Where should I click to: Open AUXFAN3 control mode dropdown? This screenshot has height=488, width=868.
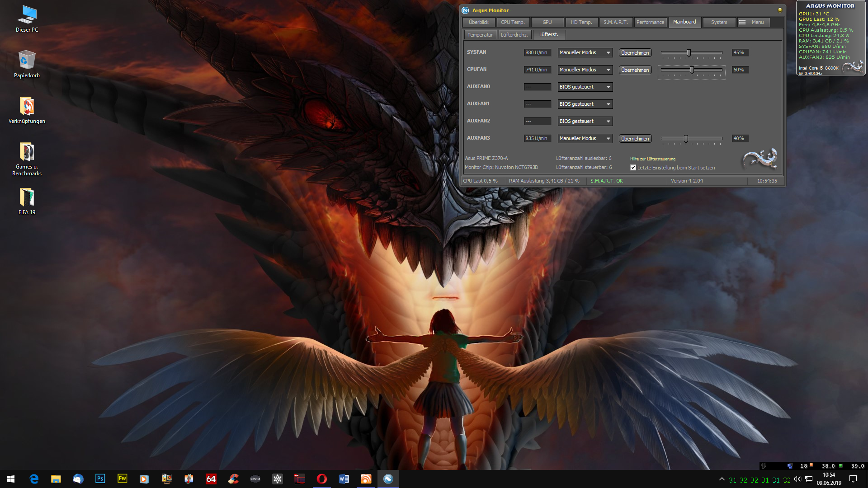coord(585,139)
